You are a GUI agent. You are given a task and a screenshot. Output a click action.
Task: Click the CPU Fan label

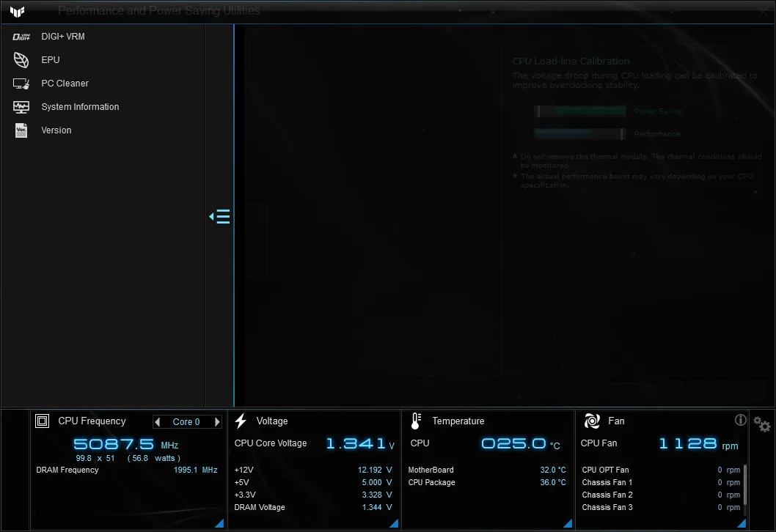(599, 443)
